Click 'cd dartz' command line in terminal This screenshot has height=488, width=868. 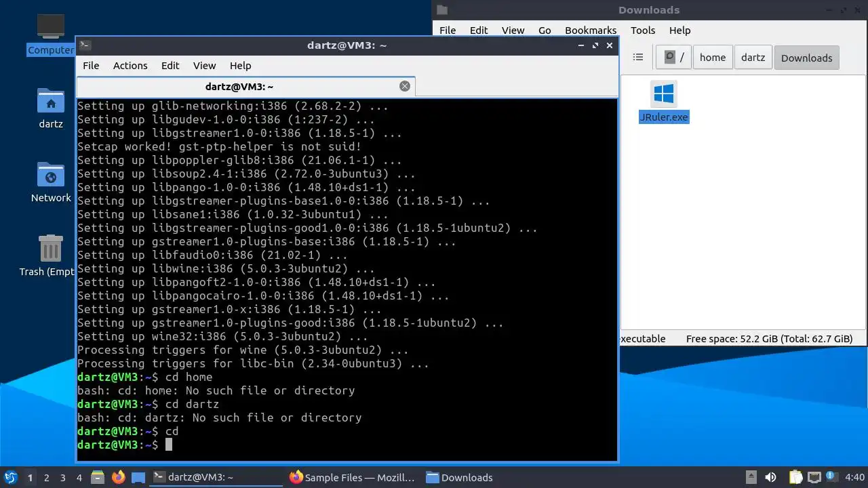(x=148, y=404)
